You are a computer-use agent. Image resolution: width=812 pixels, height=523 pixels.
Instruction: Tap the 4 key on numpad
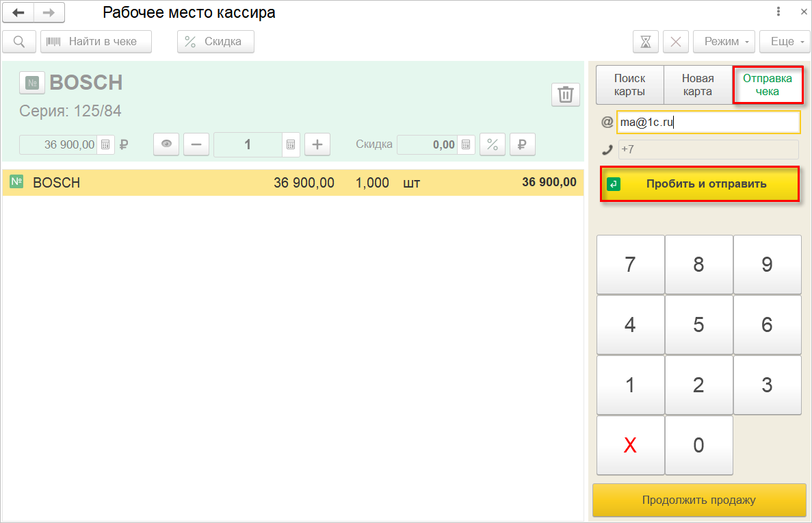click(x=630, y=324)
